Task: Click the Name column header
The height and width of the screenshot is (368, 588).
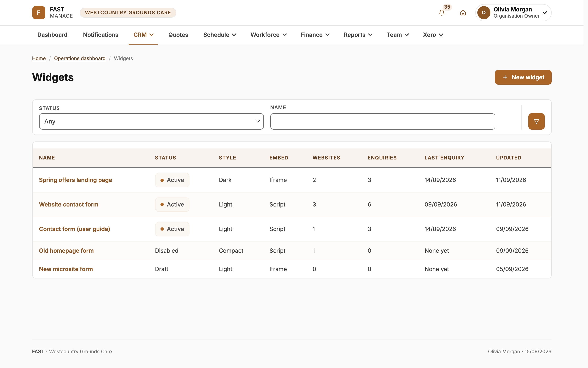Action: [47, 158]
